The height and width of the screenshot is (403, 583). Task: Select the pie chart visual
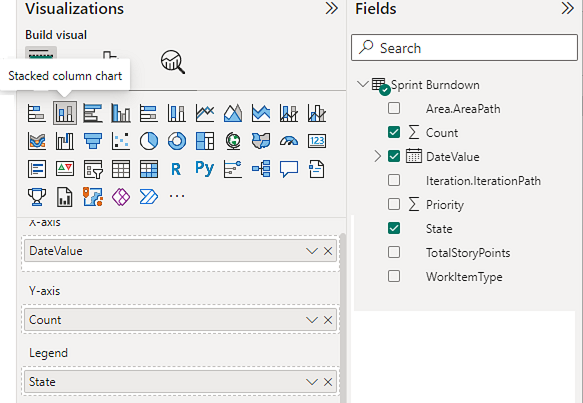point(149,141)
